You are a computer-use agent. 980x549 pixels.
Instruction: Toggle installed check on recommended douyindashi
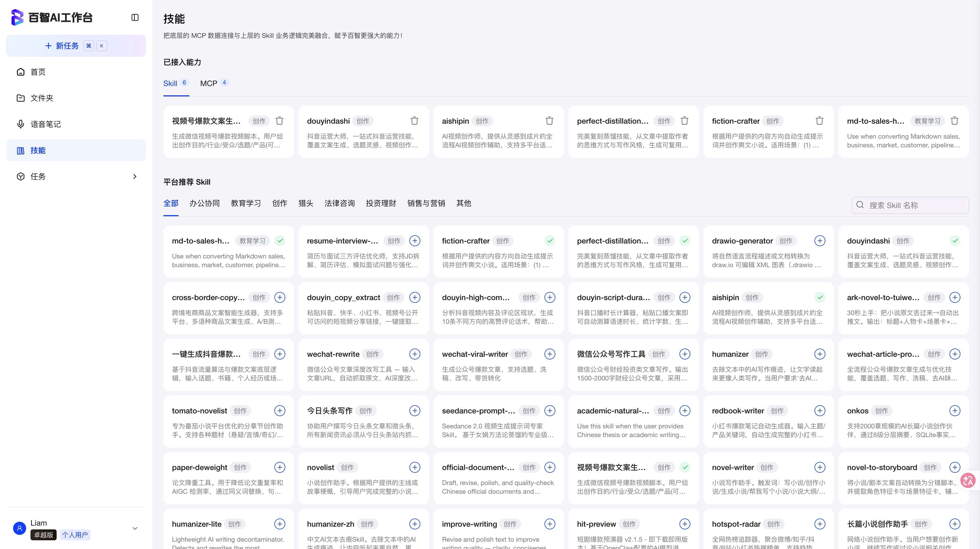tap(955, 241)
